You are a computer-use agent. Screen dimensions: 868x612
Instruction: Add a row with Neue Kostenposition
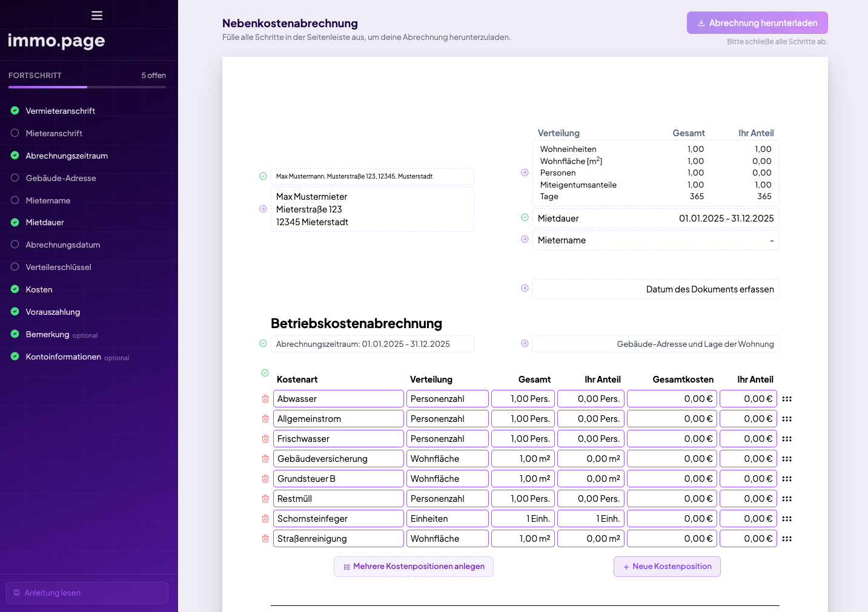[x=667, y=566]
